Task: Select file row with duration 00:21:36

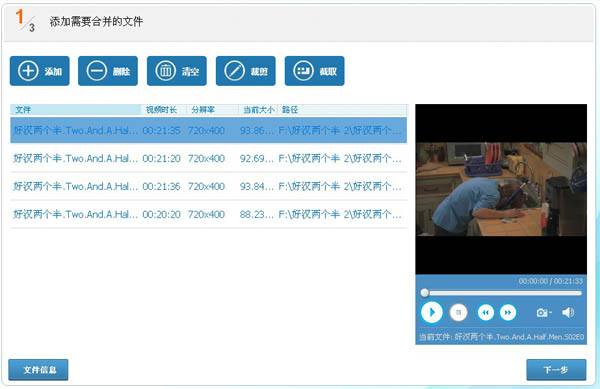Action: click(209, 186)
